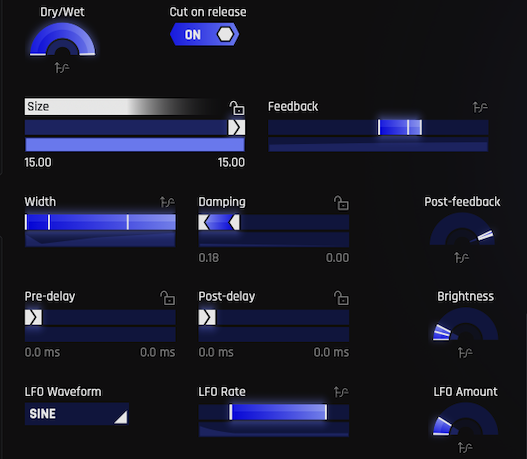Turn off Cut on release switch

coord(205,34)
